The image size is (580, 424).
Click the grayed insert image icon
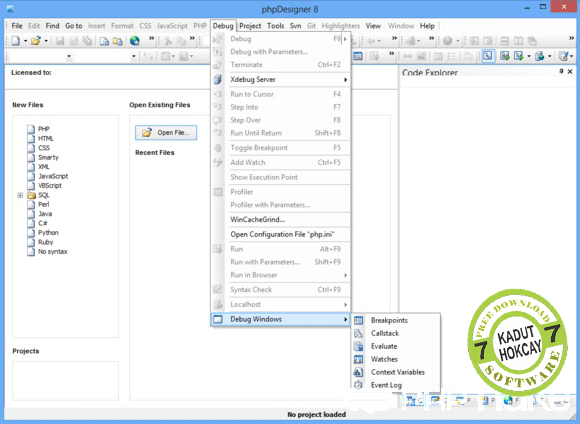click(421, 56)
